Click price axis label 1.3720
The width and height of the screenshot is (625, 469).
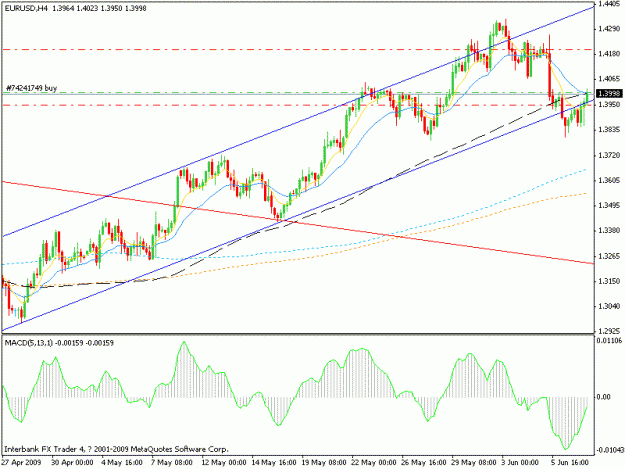point(610,155)
